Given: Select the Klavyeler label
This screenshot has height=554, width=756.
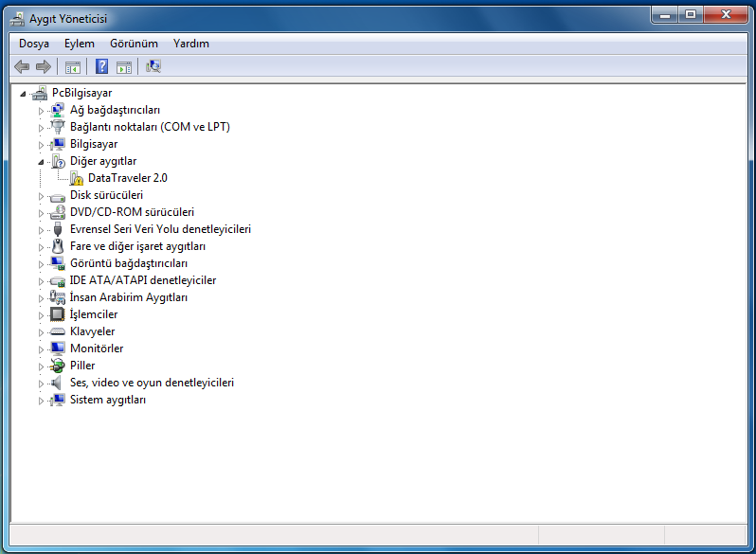Looking at the screenshot, I should (93, 331).
